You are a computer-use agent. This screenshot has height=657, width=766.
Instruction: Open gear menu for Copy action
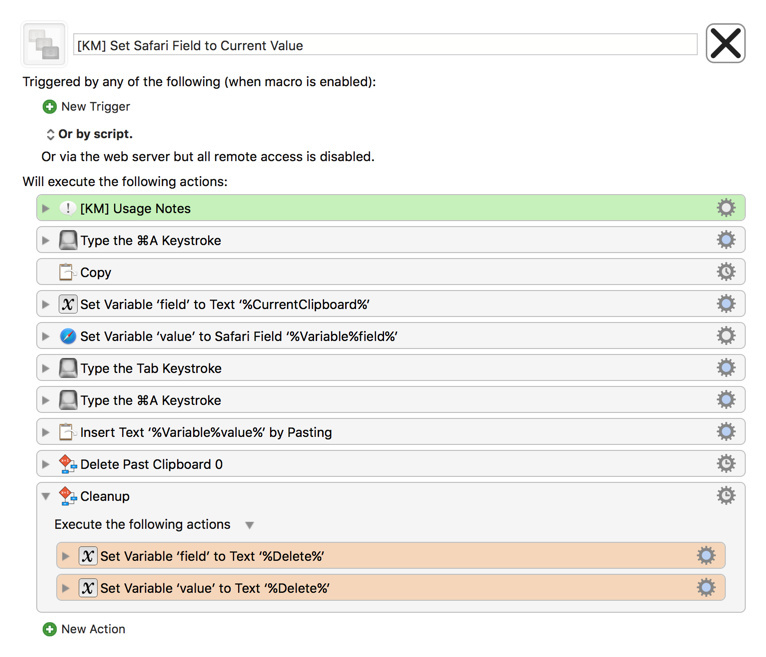(x=726, y=272)
